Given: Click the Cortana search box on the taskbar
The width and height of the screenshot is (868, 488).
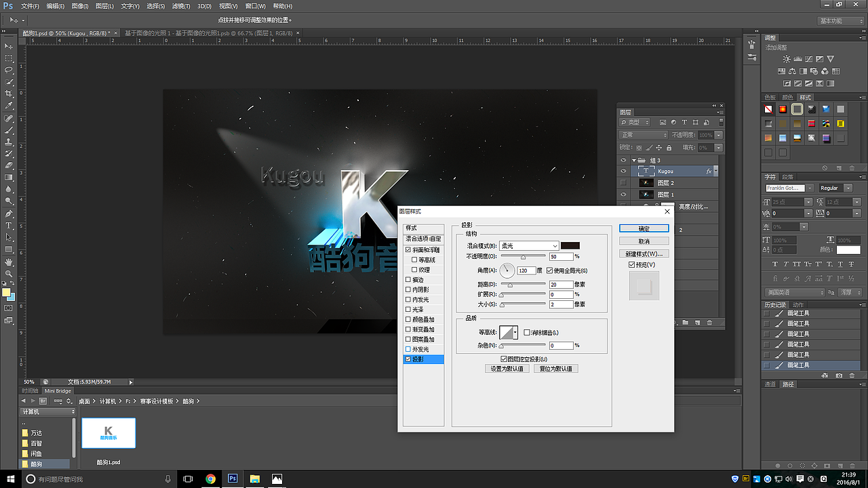Looking at the screenshot, I should point(98,479).
